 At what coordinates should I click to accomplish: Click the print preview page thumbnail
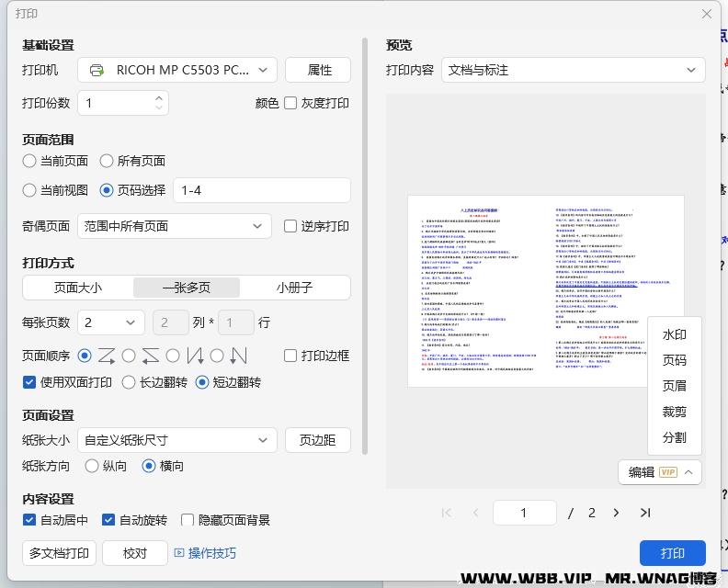coord(545,291)
